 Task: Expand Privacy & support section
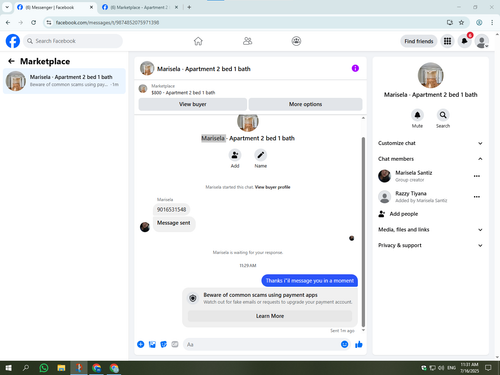coord(430,245)
